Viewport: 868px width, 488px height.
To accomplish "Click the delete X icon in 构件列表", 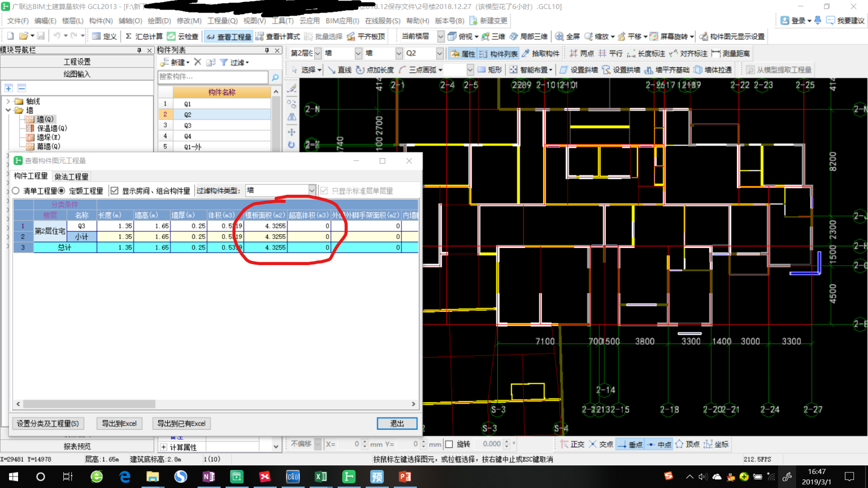I will click(197, 62).
